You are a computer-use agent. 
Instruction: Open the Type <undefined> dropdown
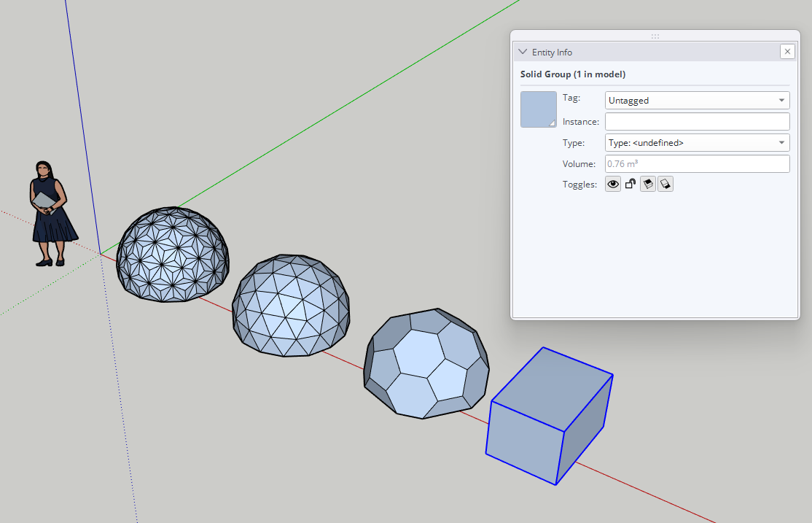[697, 142]
